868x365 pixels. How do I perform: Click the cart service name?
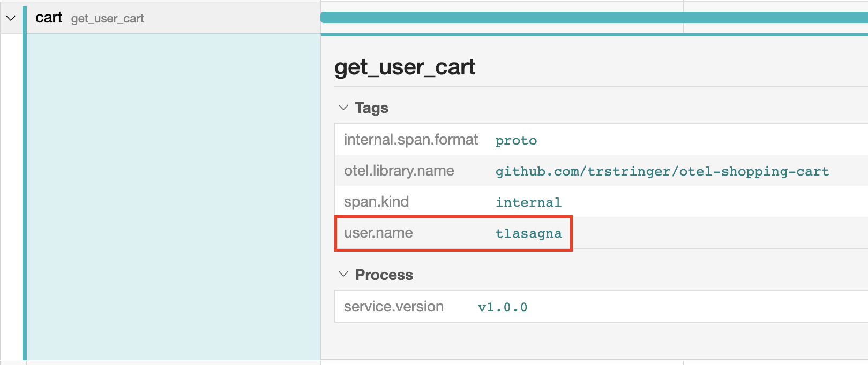coord(49,18)
